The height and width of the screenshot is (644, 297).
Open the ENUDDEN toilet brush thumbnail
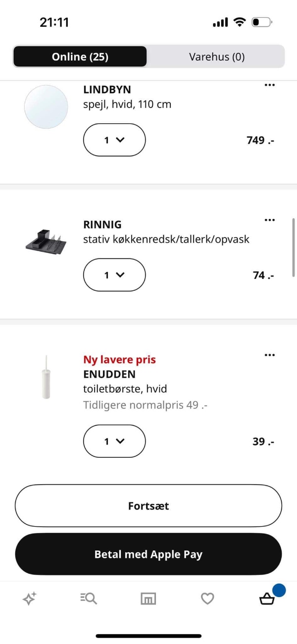(46, 377)
